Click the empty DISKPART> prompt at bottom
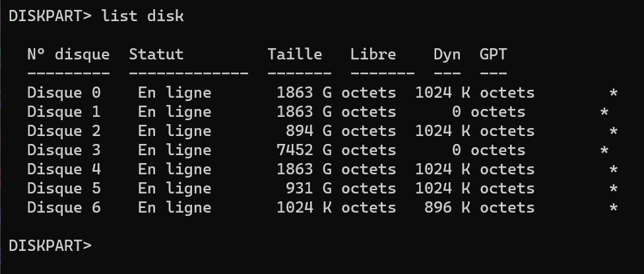This screenshot has width=644, height=274. coord(49,246)
